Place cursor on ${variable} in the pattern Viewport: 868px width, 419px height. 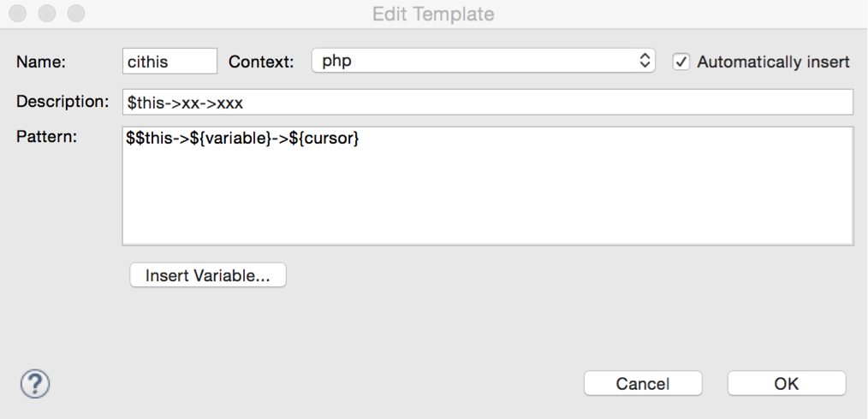[229, 139]
